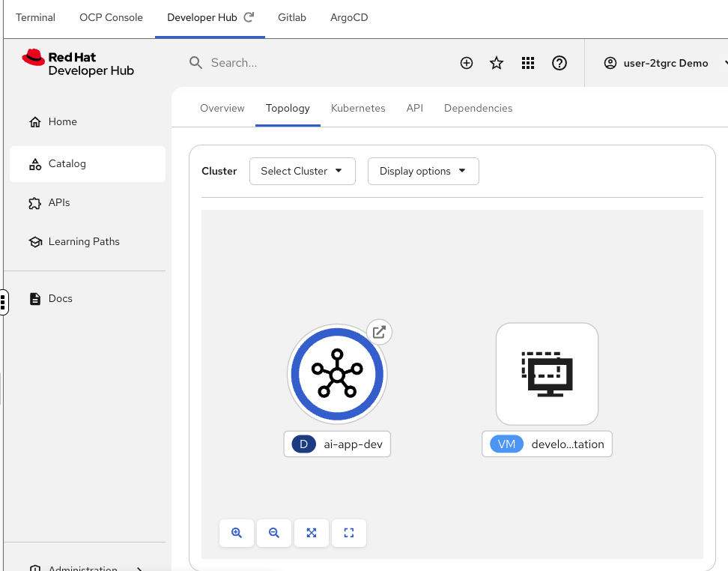Select the virtual machine topology node

547,373
